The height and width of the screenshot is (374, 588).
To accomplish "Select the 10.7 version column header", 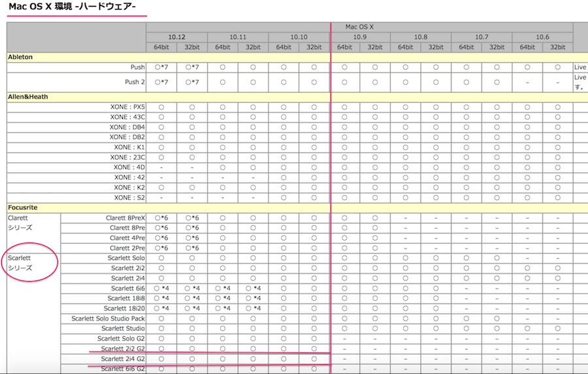I will pos(482,37).
